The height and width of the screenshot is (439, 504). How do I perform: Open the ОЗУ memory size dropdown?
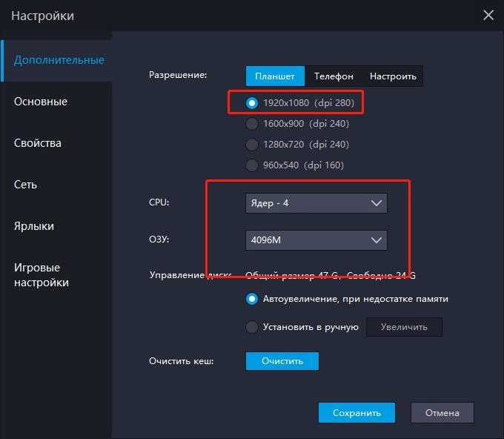coord(316,240)
